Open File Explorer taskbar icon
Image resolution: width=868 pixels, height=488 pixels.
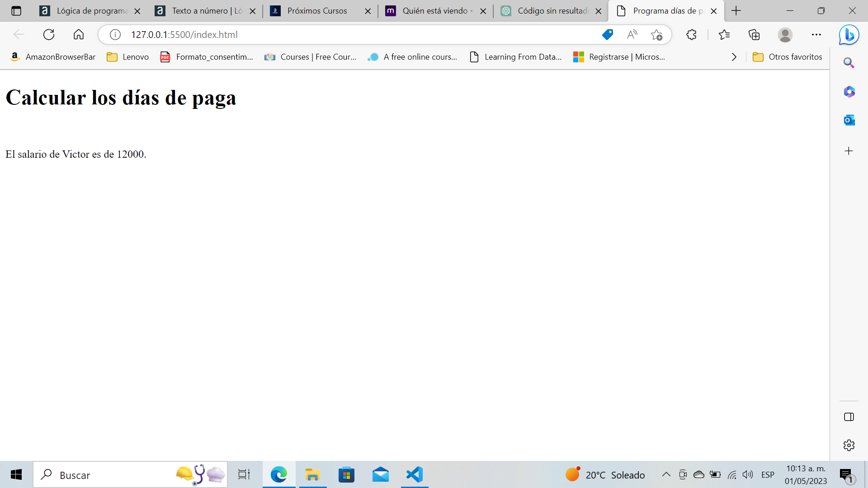[x=312, y=474]
